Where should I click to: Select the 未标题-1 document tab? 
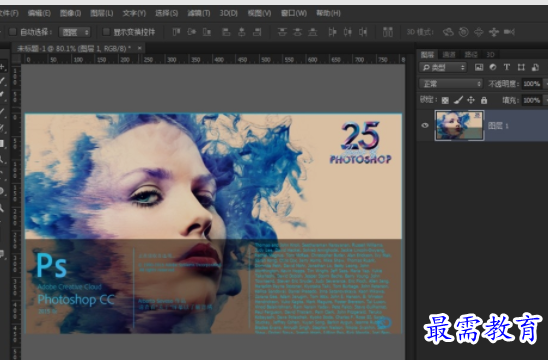[x=74, y=48]
